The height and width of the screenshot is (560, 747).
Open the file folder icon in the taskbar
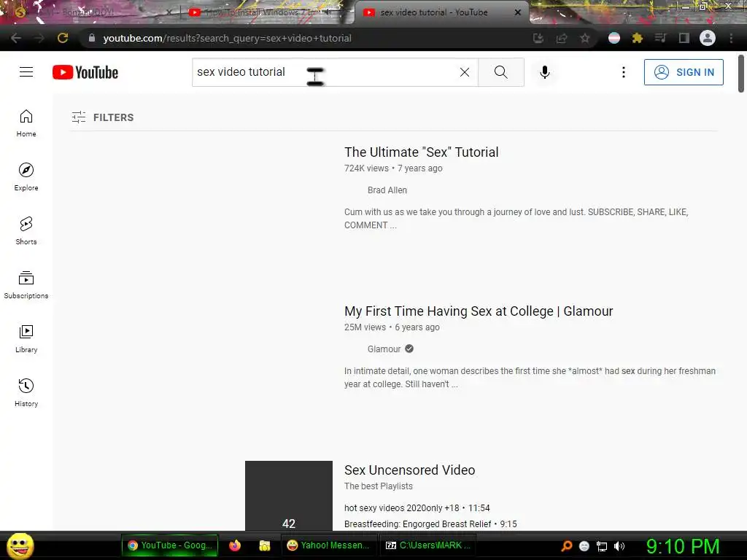pos(264,545)
